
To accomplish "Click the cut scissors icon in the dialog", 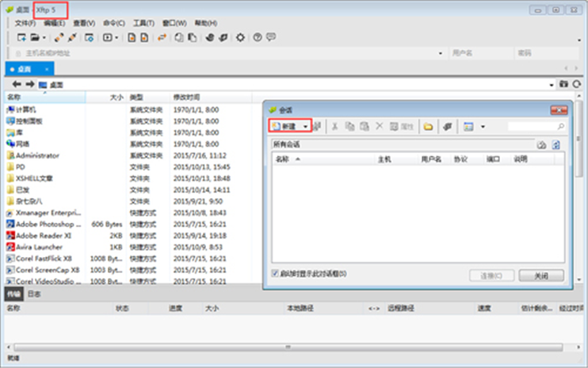I will (335, 126).
